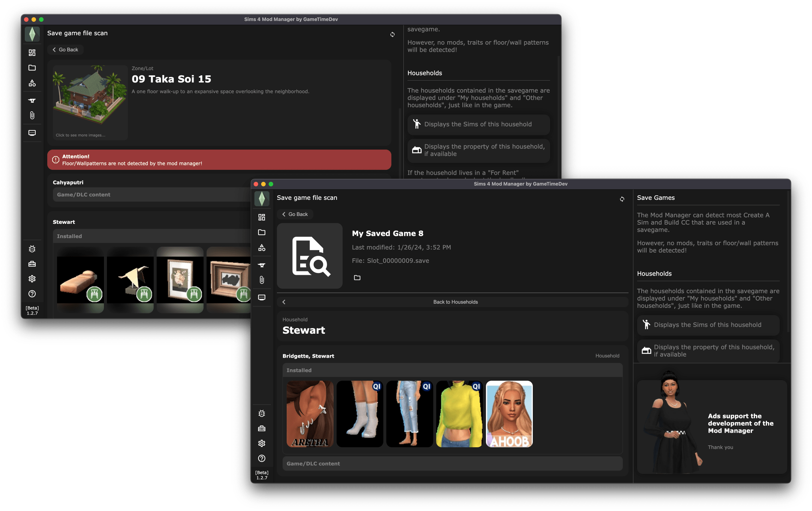This screenshot has height=511, width=812.
Task: Click ad banner supporting Mod Manager
Action: [712, 427]
